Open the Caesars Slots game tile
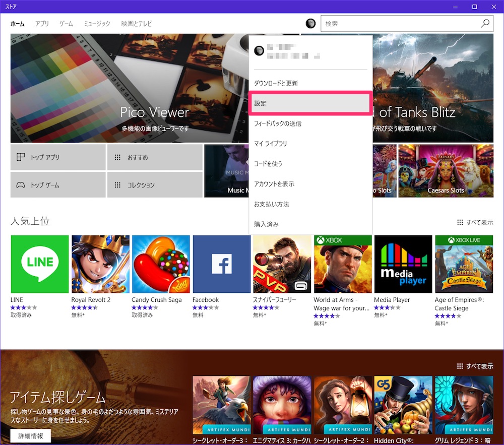This screenshot has height=445, width=504. point(446,171)
